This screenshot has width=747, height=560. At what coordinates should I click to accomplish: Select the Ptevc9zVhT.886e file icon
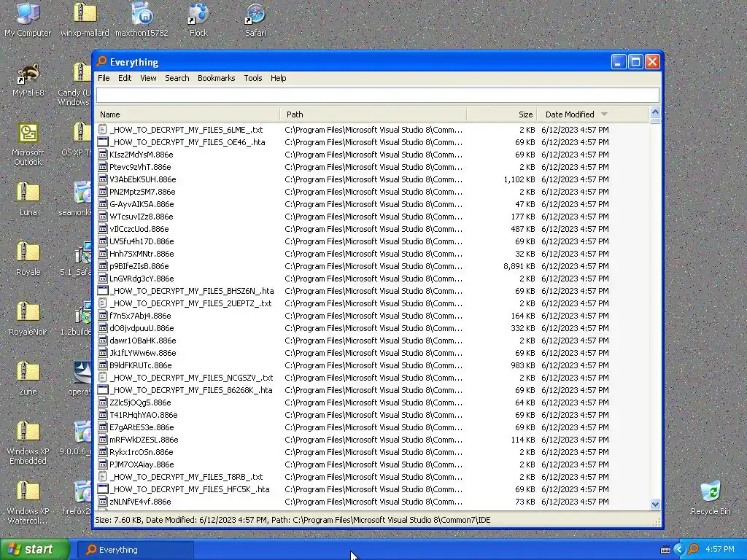tap(102, 167)
